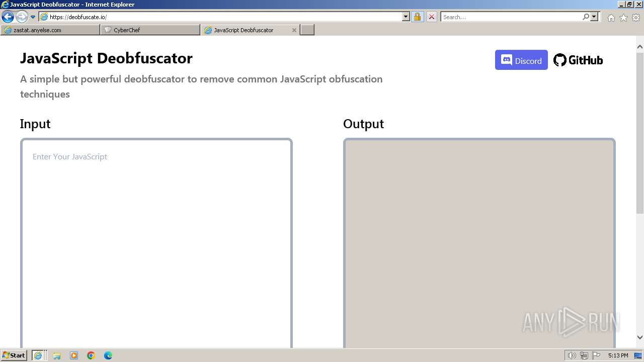Click the Discord button
This screenshot has width=644, height=362.
(x=521, y=60)
